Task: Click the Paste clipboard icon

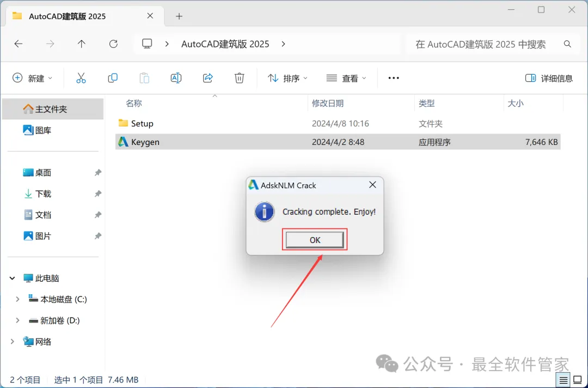Action: click(144, 78)
